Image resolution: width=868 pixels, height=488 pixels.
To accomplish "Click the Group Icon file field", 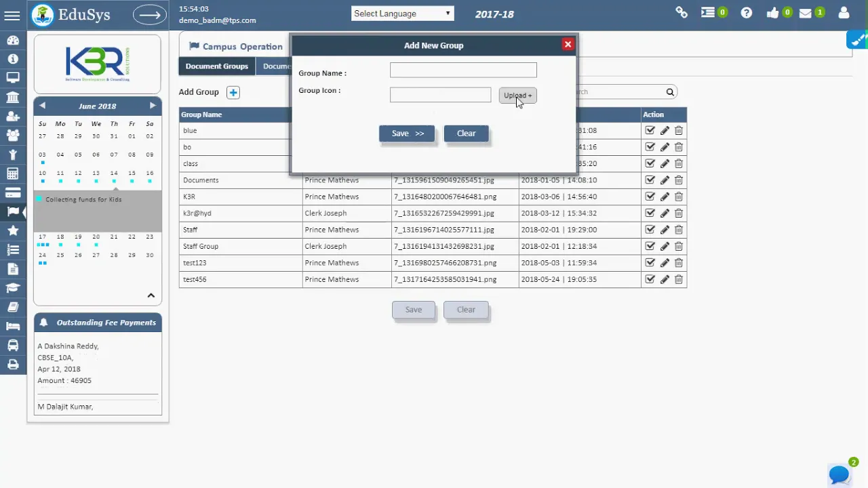I will tap(441, 95).
